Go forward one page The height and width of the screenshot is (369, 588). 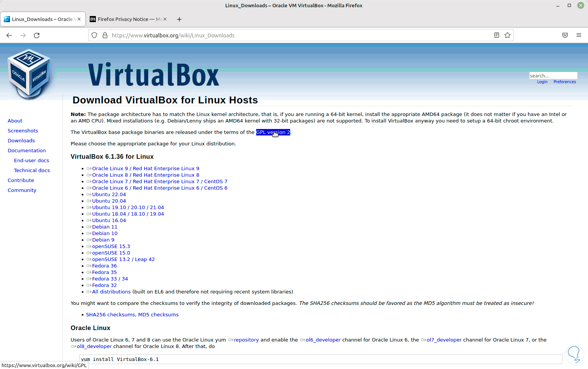click(x=23, y=35)
